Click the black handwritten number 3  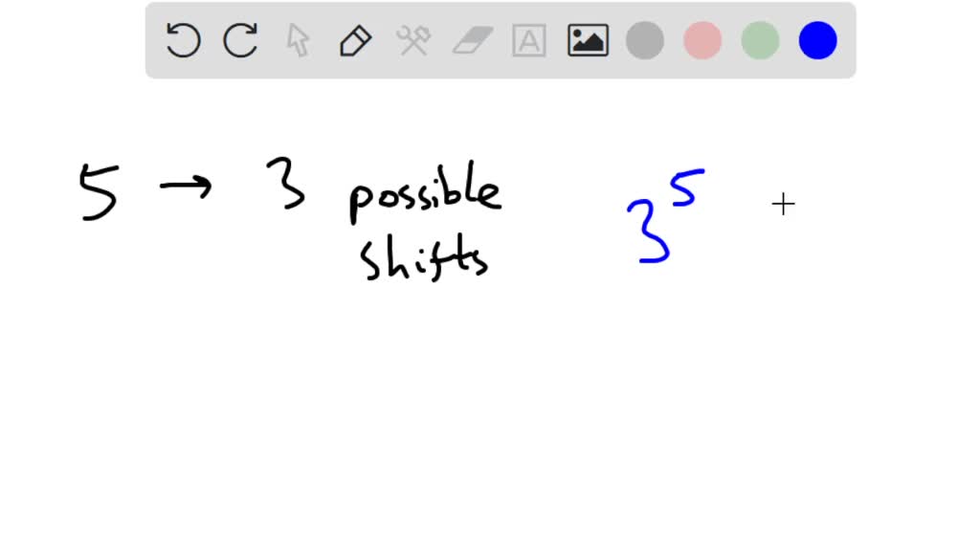[286, 183]
